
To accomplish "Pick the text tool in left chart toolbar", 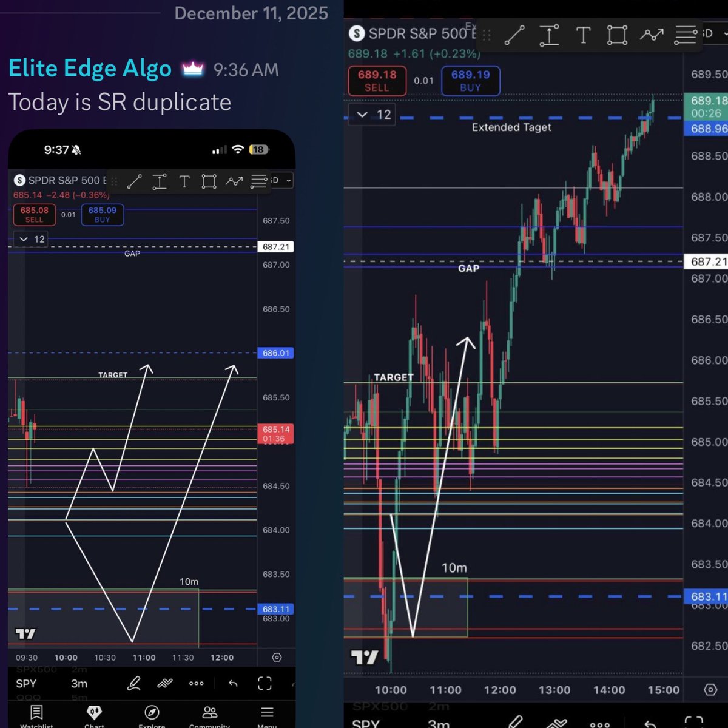I will click(184, 181).
